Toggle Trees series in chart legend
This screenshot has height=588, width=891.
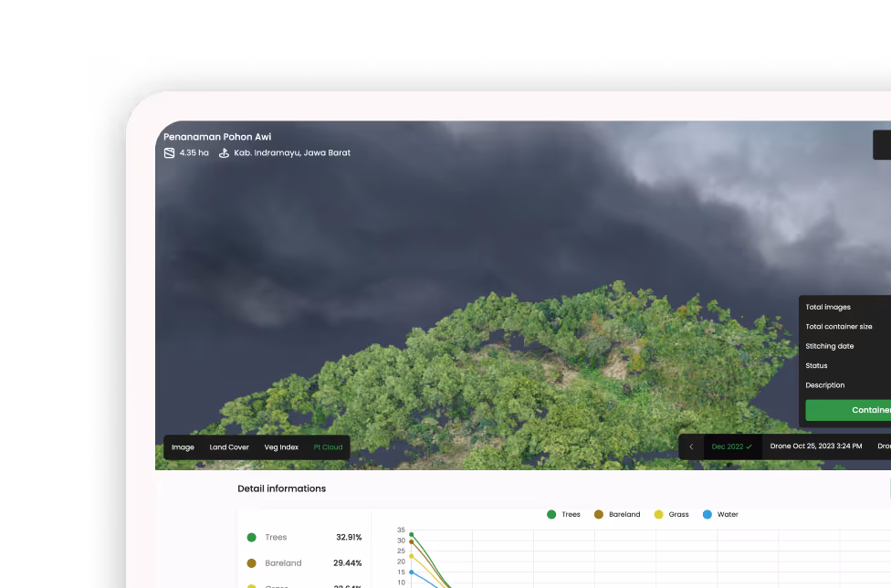(x=563, y=514)
